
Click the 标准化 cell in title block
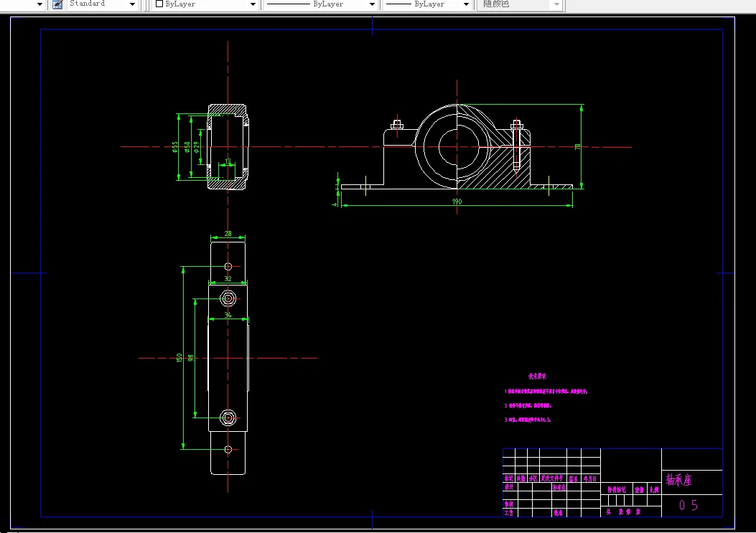click(x=559, y=487)
